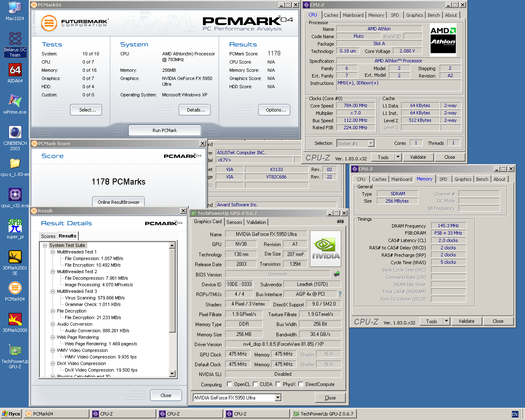Click Select… button under Tests
525x420 pixels.
click(86, 110)
